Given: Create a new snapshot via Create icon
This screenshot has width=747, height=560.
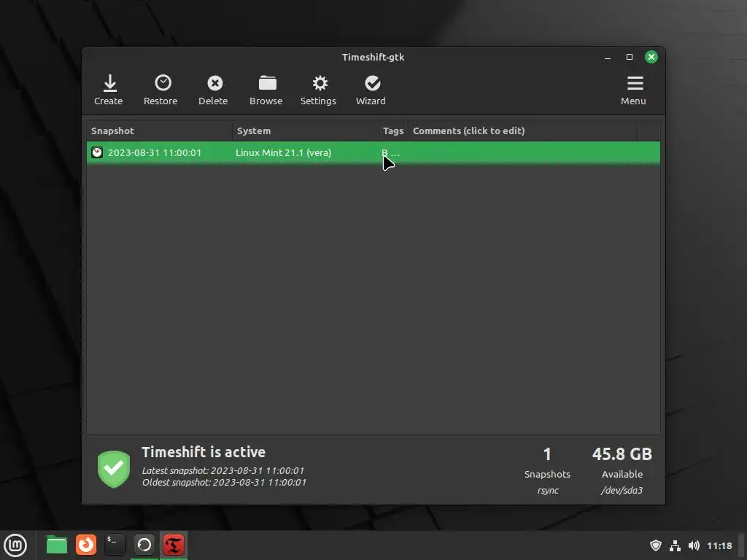Looking at the screenshot, I should point(109,90).
